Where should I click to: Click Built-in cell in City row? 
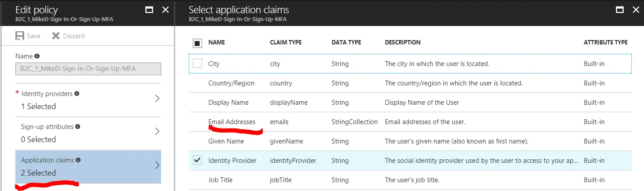[x=594, y=64]
